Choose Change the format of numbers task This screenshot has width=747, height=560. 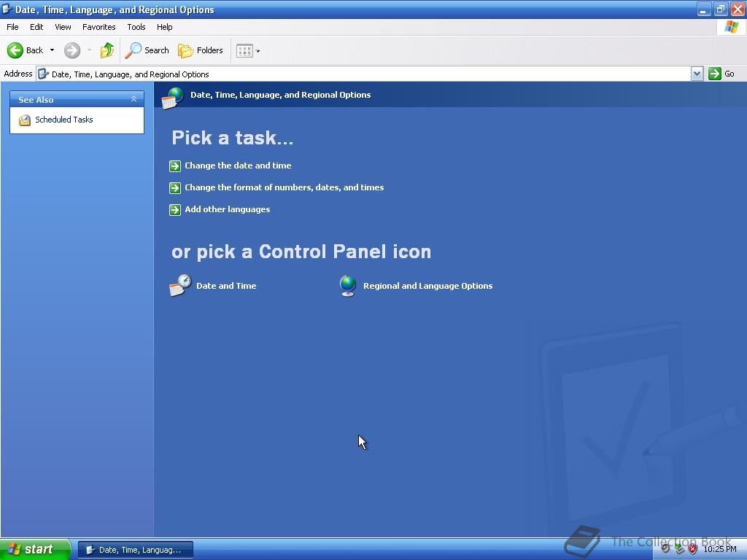coord(284,187)
